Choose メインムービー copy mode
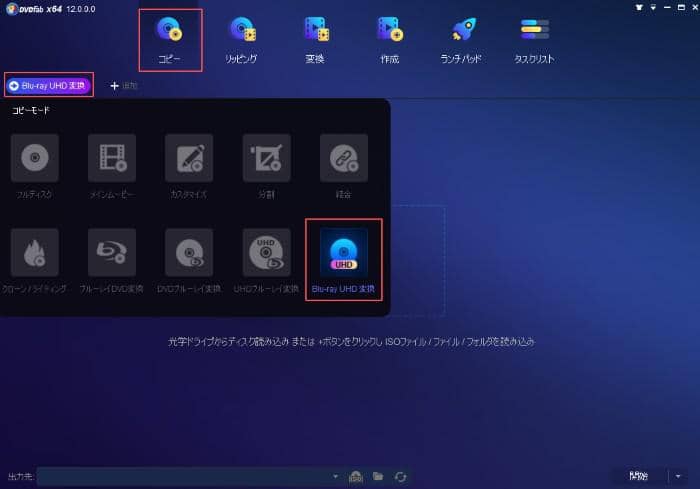 coord(112,167)
